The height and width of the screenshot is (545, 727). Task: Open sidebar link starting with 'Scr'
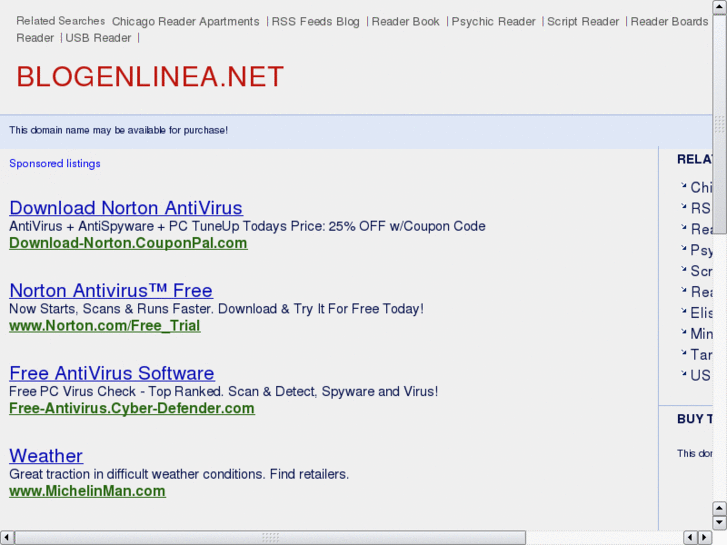701,271
